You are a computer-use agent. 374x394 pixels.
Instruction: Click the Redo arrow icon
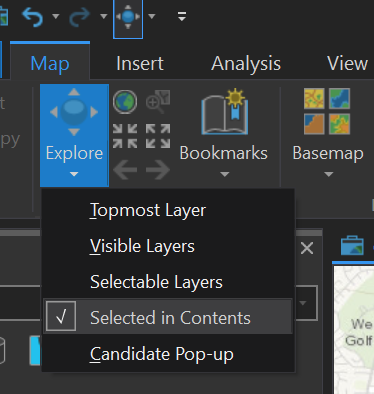click(80, 17)
